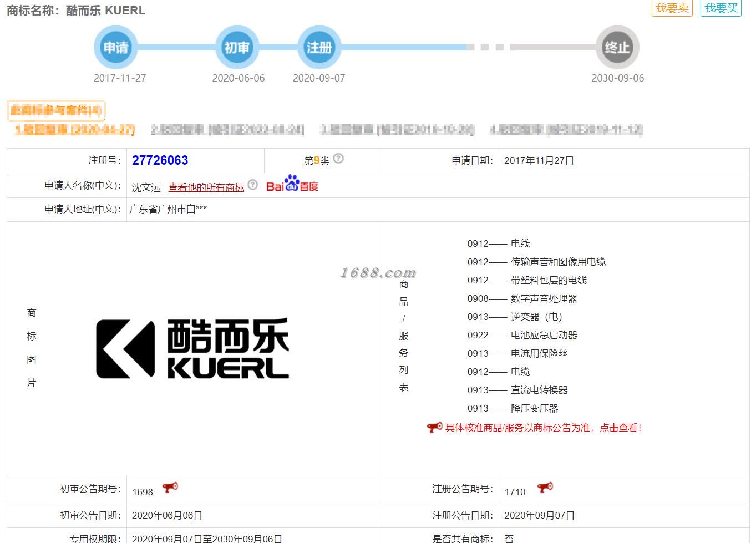Viewport: 756px width, 543px height.
Task: Select the goods item 0912—— 电缆
Action: pos(499,372)
